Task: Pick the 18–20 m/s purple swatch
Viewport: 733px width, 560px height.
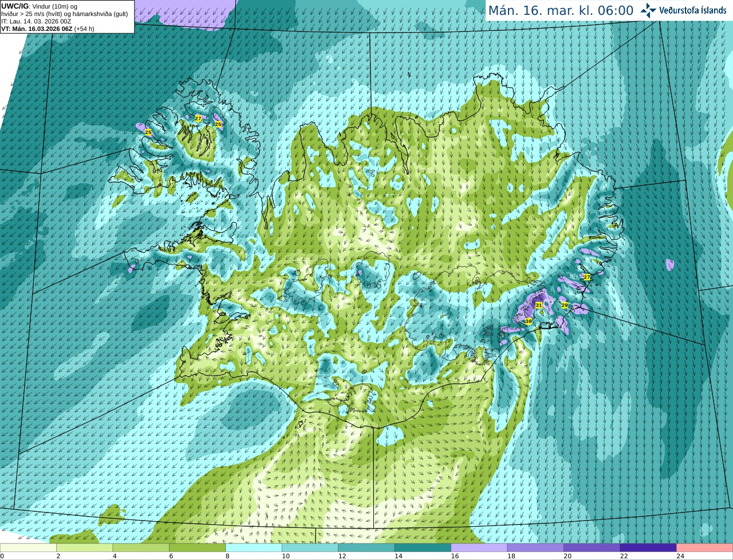Action: (x=535, y=547)
